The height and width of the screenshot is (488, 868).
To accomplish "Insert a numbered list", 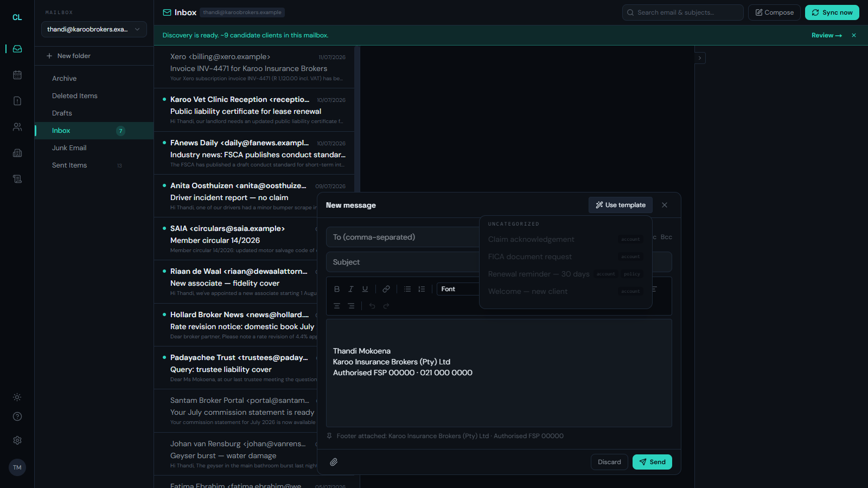I will pos(422,289).
